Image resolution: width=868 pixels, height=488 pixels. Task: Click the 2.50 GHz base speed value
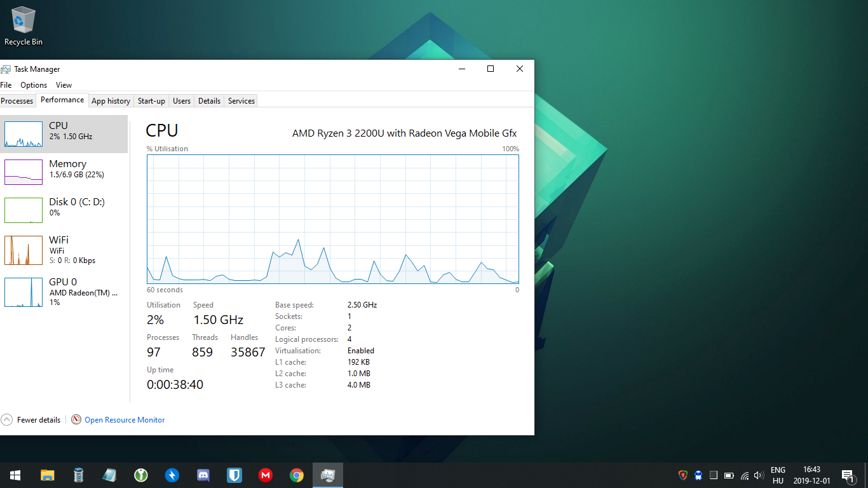click(x=362, y=305)
